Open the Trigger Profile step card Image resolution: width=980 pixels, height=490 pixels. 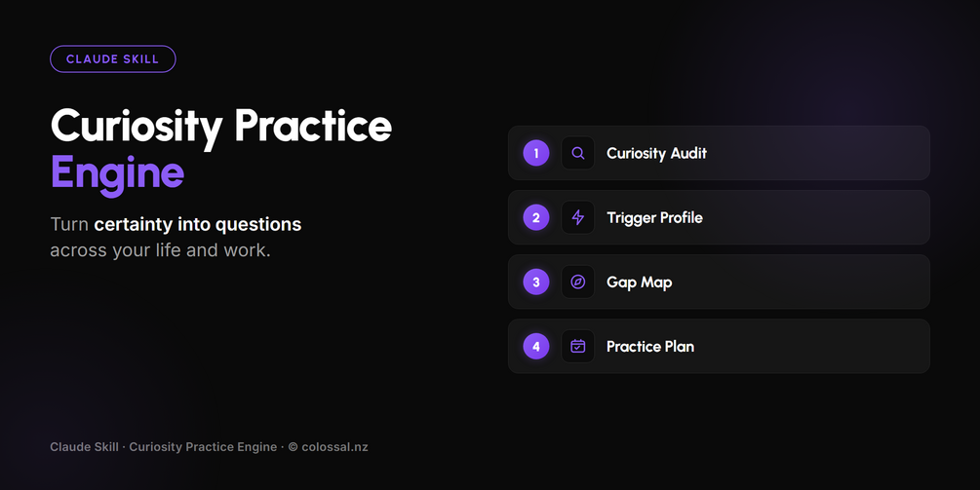[x=719, y=217]
